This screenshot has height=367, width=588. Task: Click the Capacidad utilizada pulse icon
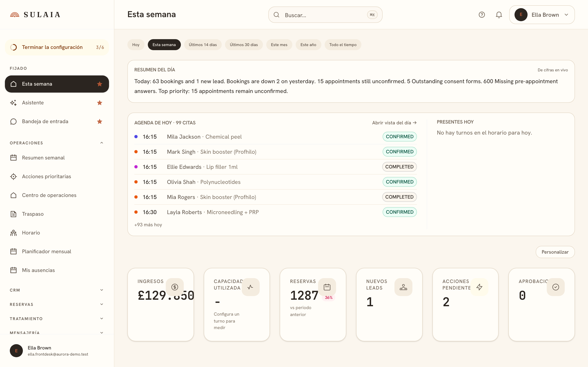(x=251, y=287)
